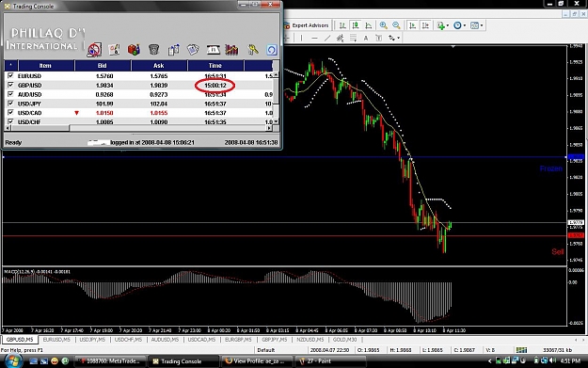Click the Ask column header
588x368 pixels.
[x=159, y=66]
